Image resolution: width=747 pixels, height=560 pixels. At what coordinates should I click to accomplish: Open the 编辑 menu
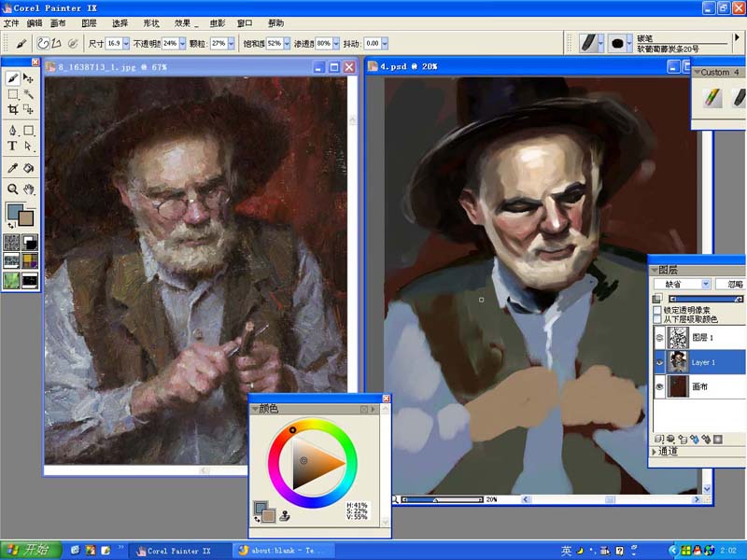[x=35, y=22]
